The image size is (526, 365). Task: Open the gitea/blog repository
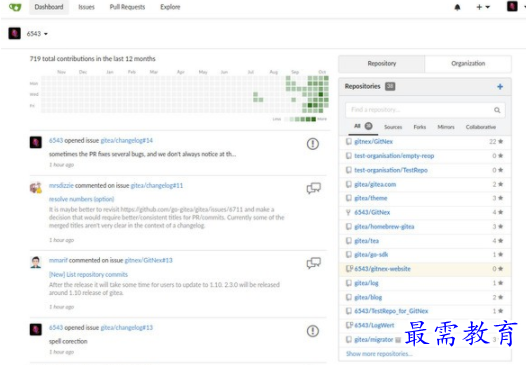click(368, 297)
